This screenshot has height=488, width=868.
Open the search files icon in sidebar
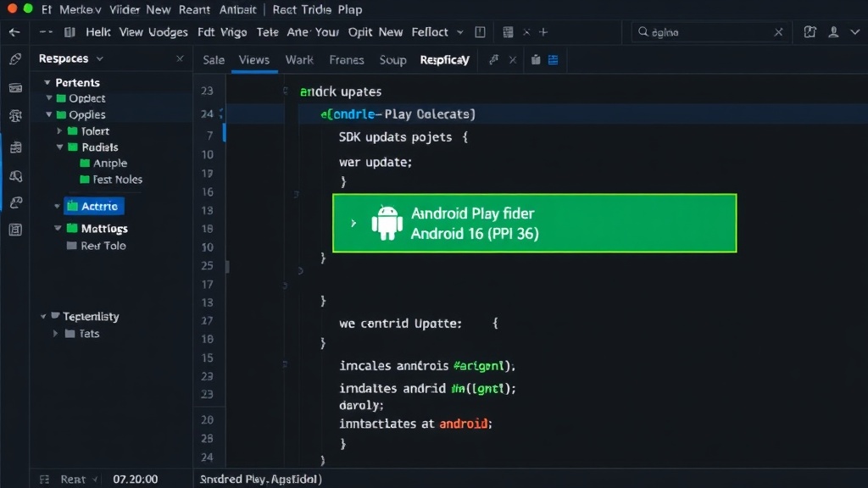15,176
